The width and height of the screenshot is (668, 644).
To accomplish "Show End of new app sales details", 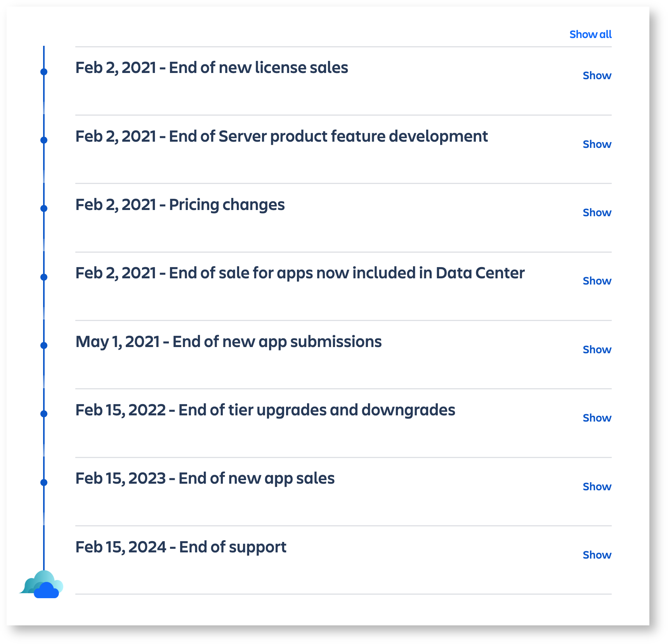I will click(597, 487).
